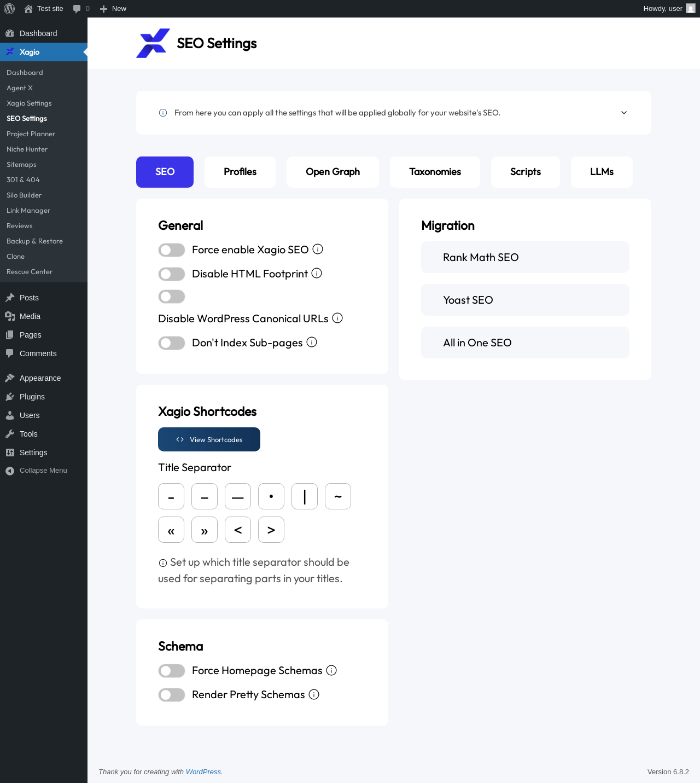This screenshot has width=700, height=783.
Task: Select the pipe title separator
Action: (x=305, y=496)
